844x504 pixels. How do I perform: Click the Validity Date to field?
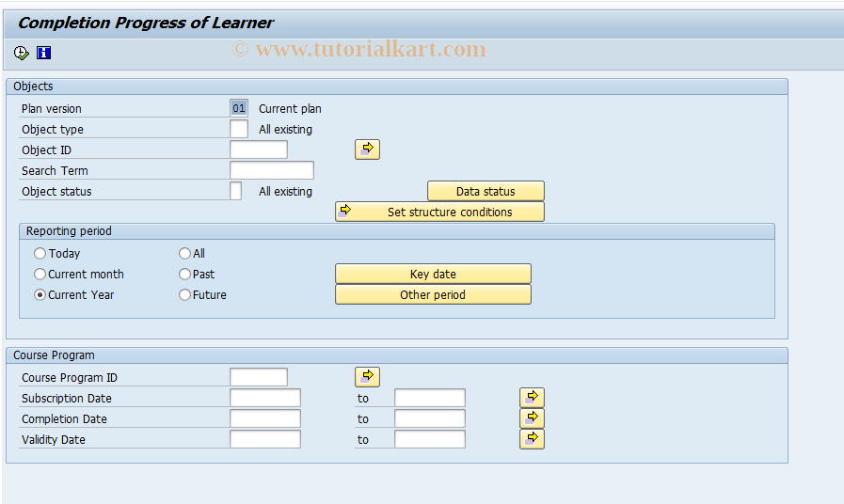pyautogui.click(x=430, y=439)
